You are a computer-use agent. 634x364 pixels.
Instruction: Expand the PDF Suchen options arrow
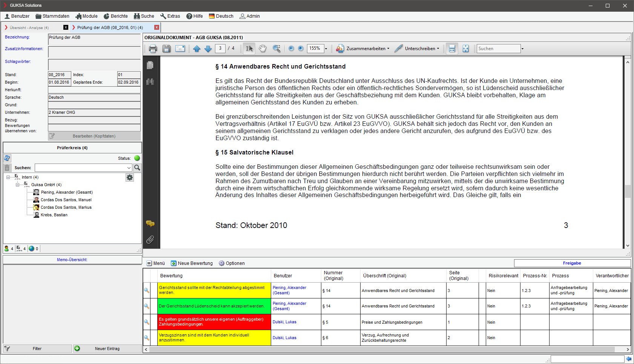click(522, 49)
